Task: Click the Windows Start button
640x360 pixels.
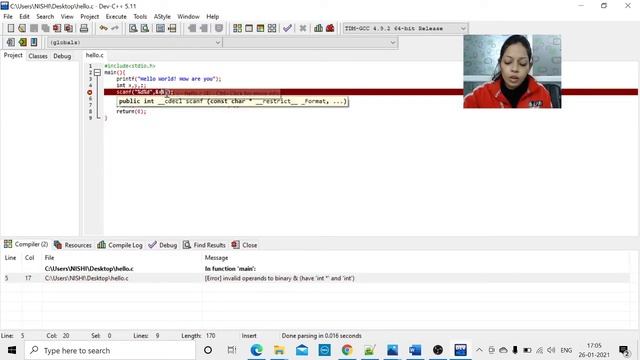Action: click(x=12, y=350)
